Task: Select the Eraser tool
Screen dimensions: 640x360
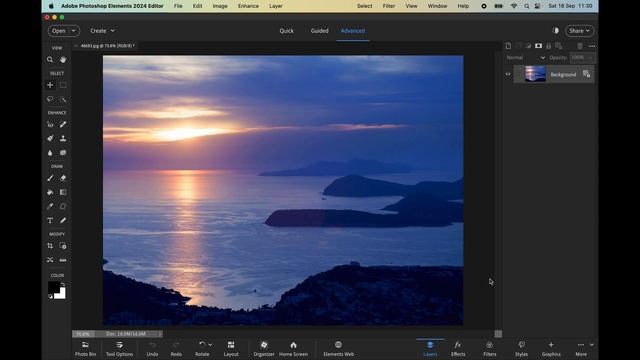Action: pyautogui.click(x=63, y=178)
